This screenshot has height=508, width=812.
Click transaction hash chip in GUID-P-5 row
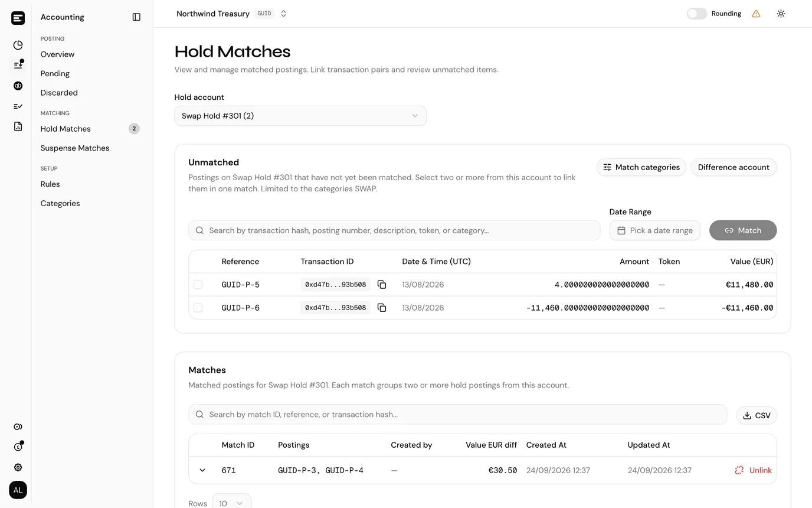[335, 285]
